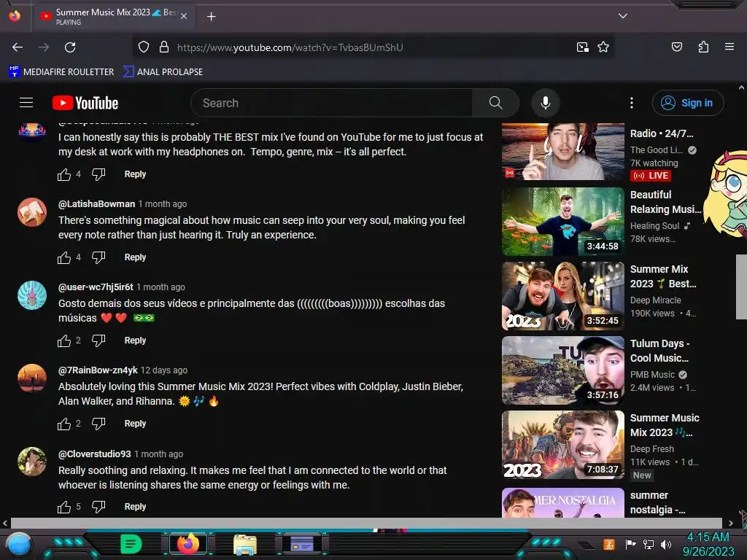Click @Cloverstudio93's profile avatar

tap(32, 462)
